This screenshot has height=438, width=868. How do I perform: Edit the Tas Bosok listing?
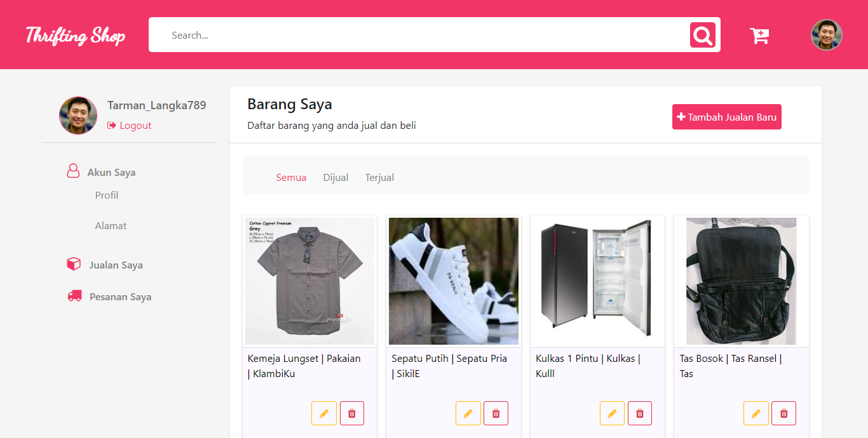(x=756, y=413)
